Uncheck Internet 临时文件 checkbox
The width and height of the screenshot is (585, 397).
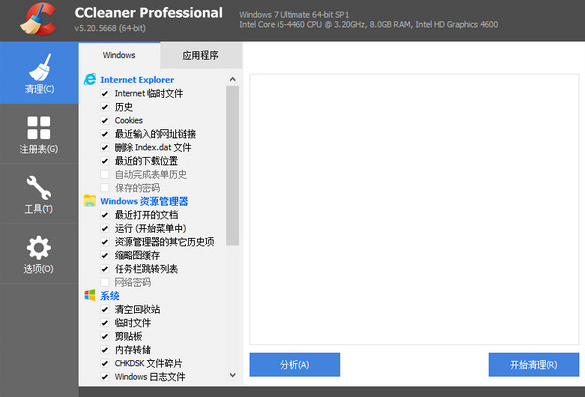pyautogui.click(x=105, y=94)
